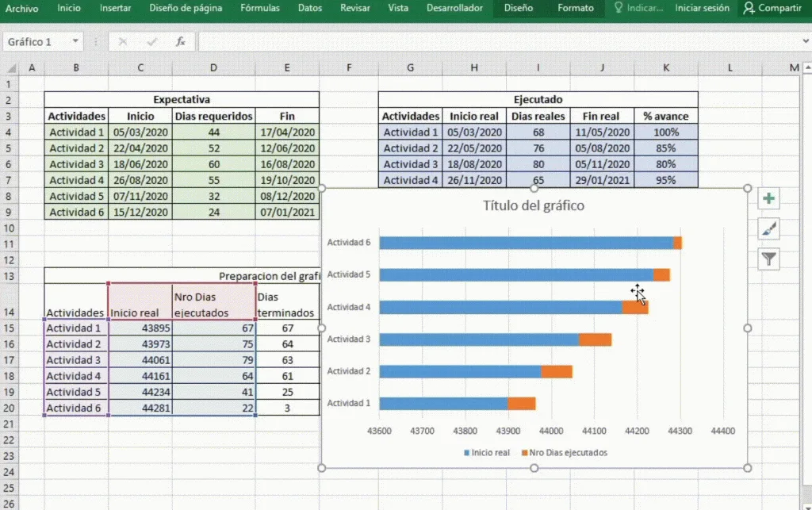
Task: Click the Insert Function fx icon
Action: [180, 42]
